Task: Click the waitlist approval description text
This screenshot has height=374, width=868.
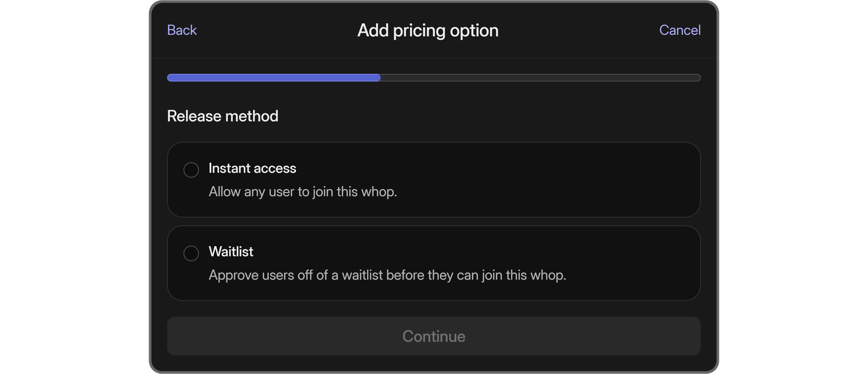Action: pos(387,275)
